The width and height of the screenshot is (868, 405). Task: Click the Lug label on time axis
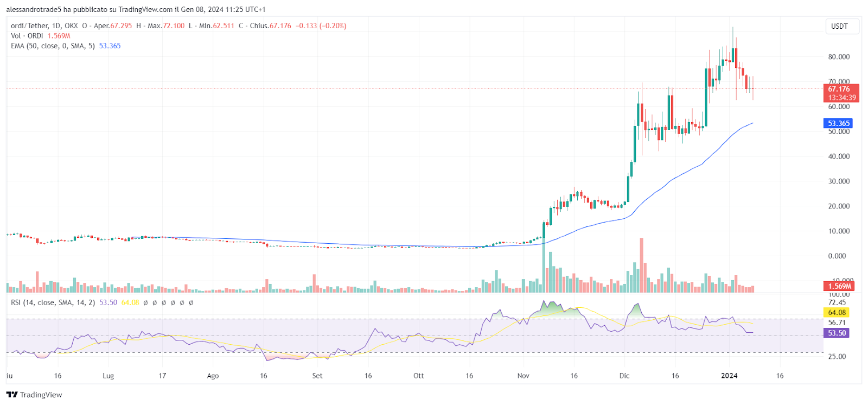click(x=108, y=376)
